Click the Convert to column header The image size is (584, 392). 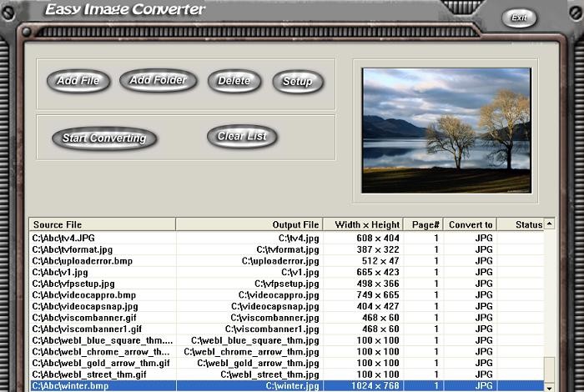point(471,224)
